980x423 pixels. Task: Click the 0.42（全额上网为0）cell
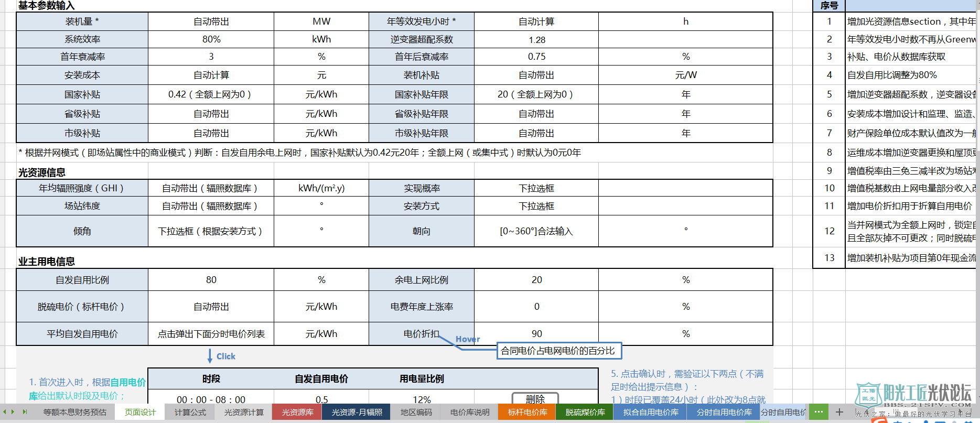click(x=211, y=94)
